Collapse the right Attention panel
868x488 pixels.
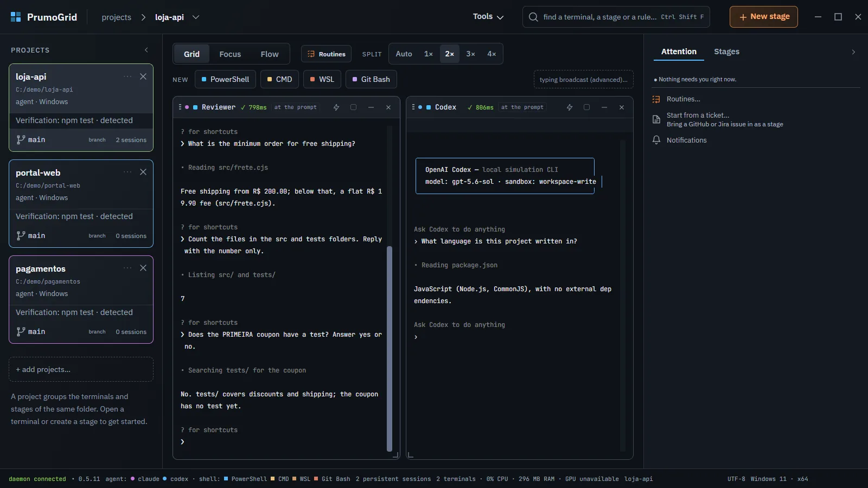coord(853,52)
